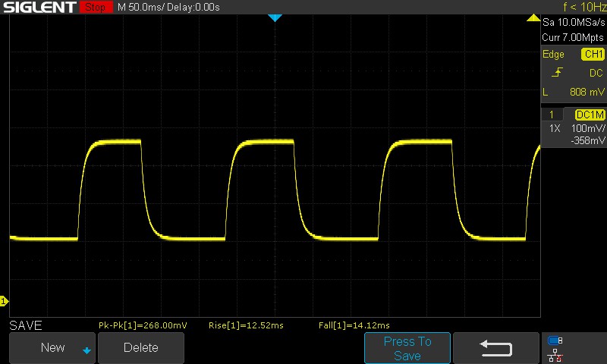The height and width of the screenshot is (364, 607).
Task: Click Pk-Pk[1]=268.00mV measurement
Action: point(143,325)
